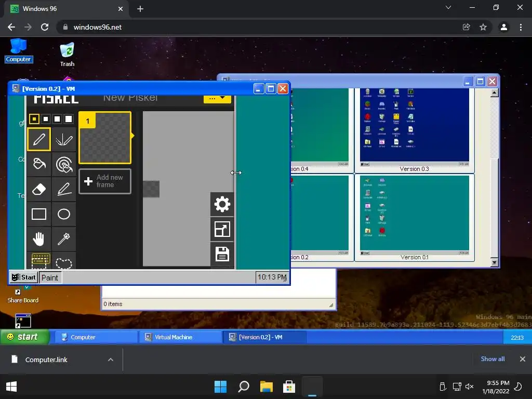This screenshot has width=532, height=399.
Task: Click the muted volume tray icon
Action: pos(470,387)
